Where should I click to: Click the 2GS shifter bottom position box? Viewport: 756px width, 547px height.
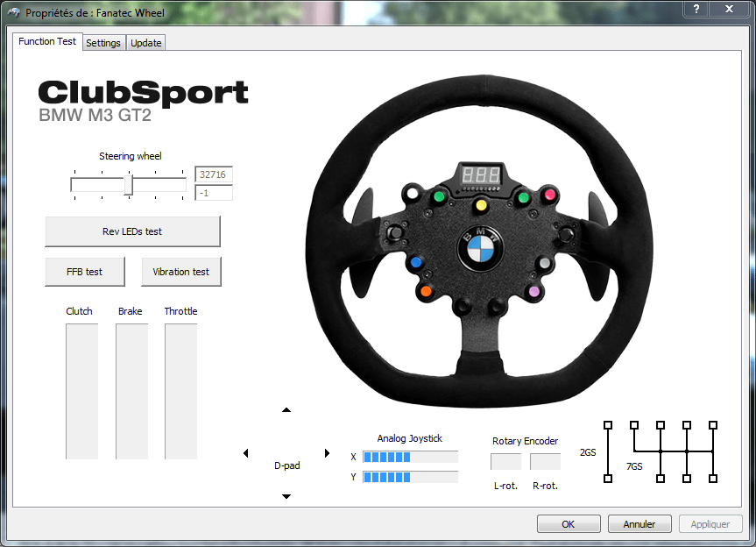click(x=608, y=479)
